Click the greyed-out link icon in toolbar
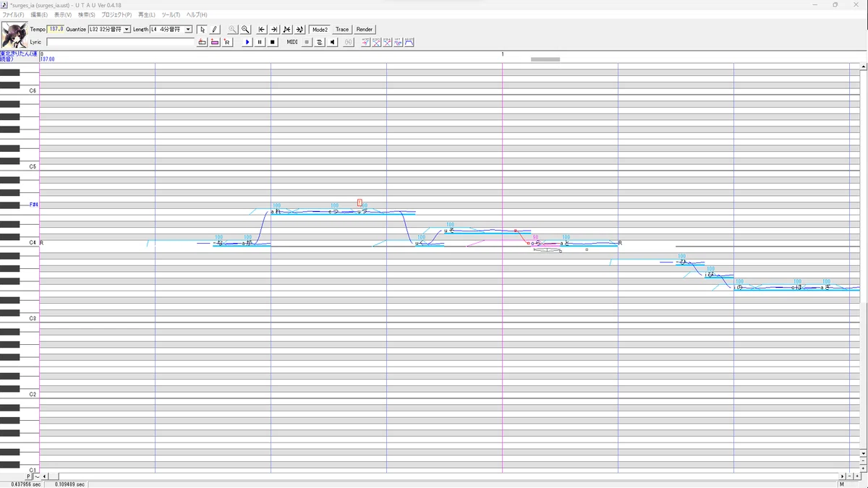The image size is (868, 488). point(349,42)
